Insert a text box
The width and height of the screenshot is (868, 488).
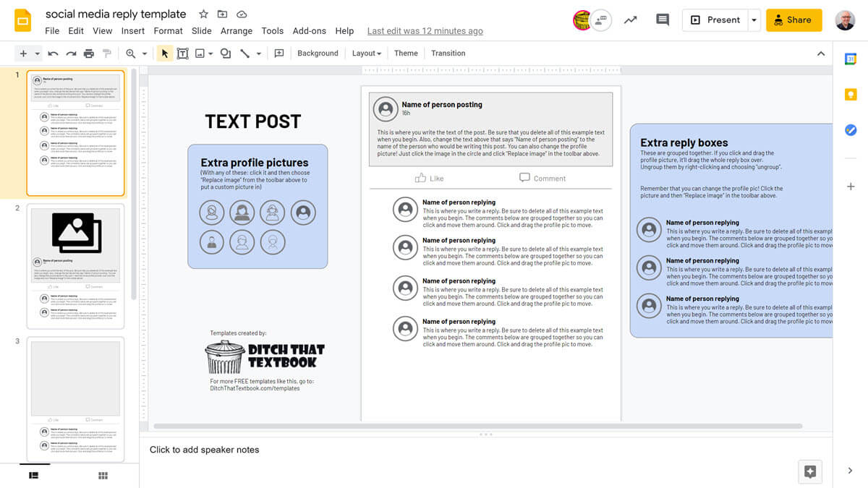182,53
